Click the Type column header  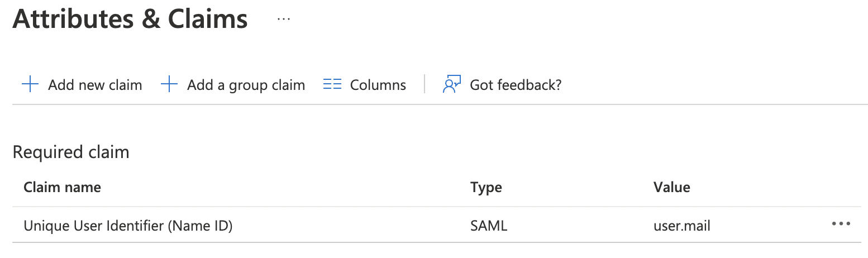486,187
